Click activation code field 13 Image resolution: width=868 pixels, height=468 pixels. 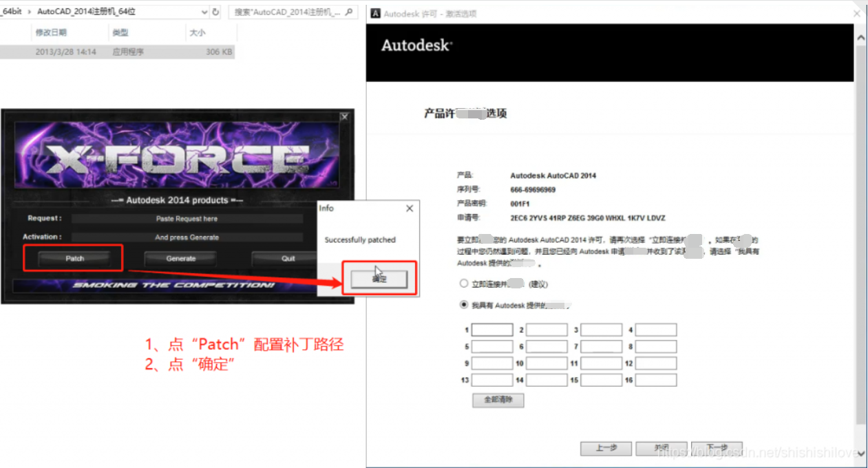tap(492, 380)
